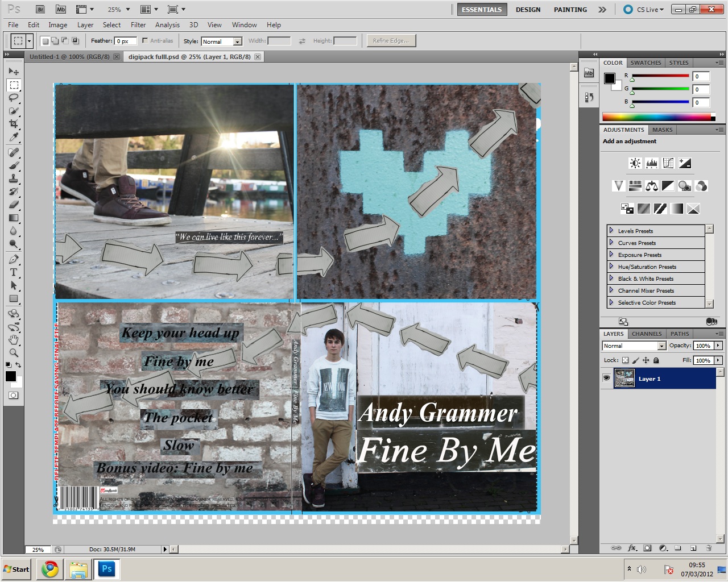Expand Curves Presets
728x582 pixels.
click(x=611, y=243)
